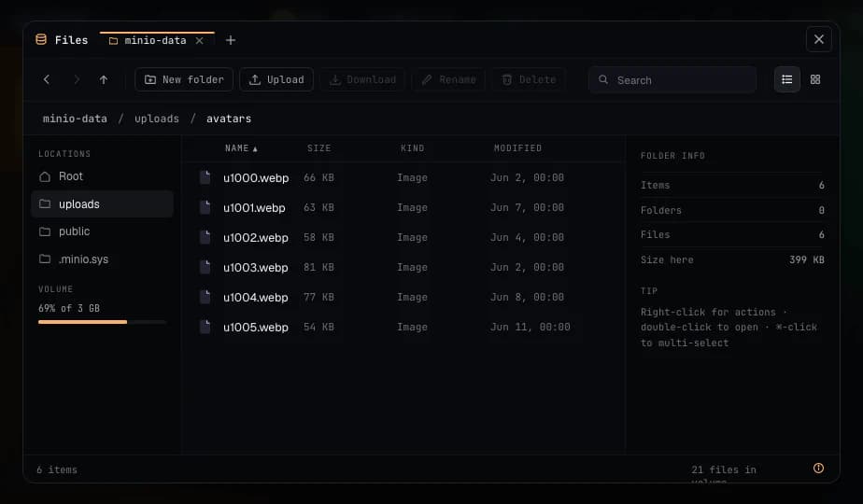Sort by the KIND column
The width and height of the screenshot is (863, 504).
[412, 148]
